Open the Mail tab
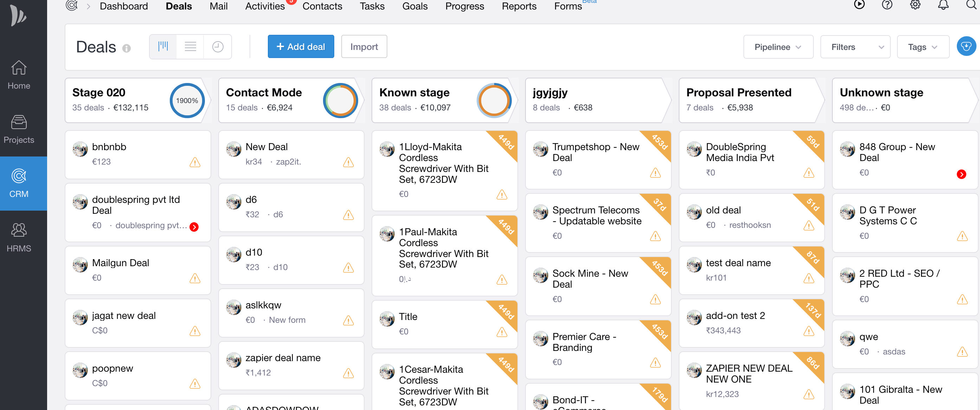The width and height of the screenshot is (980, 410). [x=218, y=6]
